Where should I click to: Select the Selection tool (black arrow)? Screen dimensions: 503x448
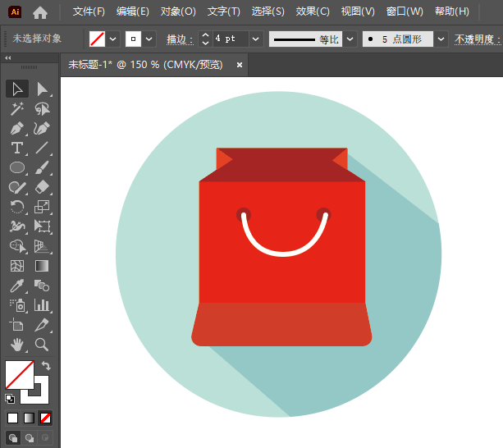(17, 89)
